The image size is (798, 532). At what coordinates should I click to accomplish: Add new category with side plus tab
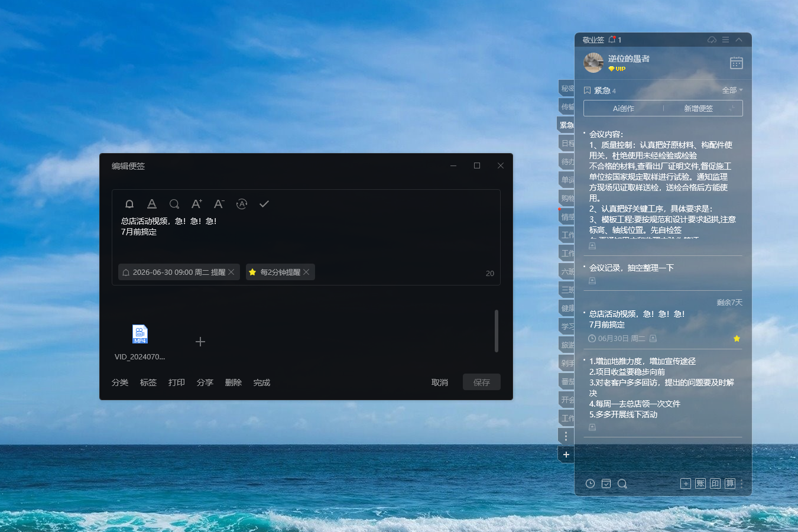click(566, 455)
